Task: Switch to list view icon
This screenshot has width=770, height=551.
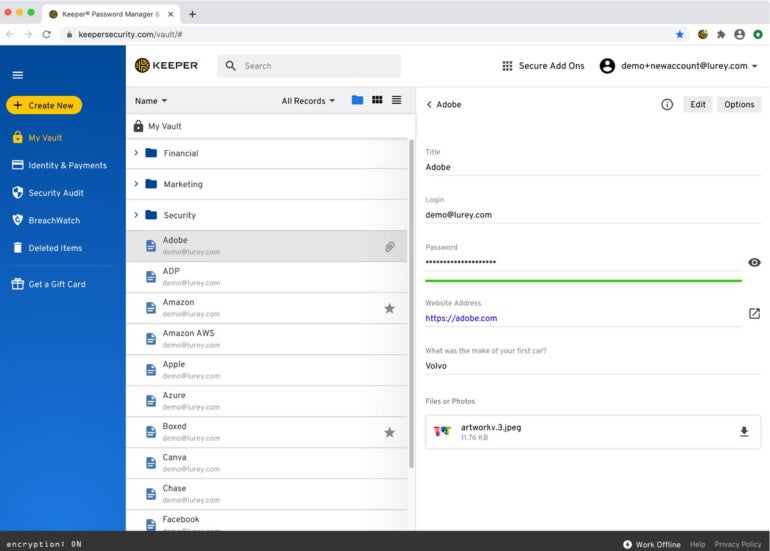Action: [396, 100]
